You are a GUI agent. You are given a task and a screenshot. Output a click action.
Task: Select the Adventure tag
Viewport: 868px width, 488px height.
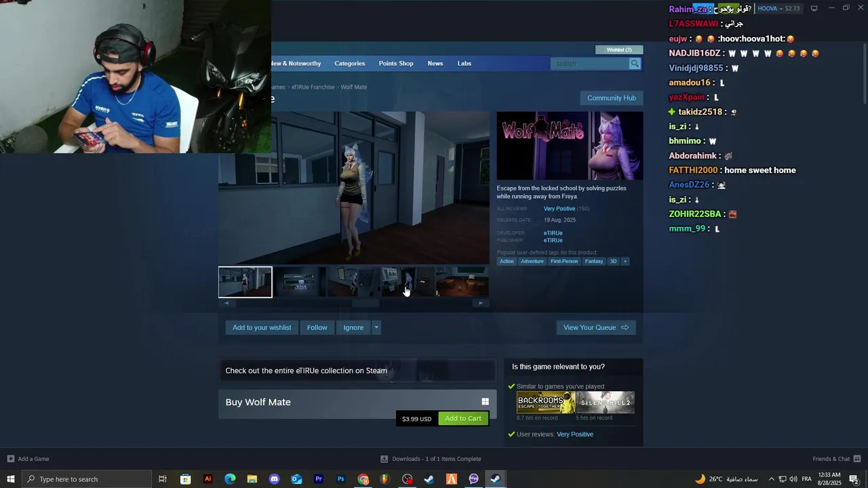click(532, 261)
